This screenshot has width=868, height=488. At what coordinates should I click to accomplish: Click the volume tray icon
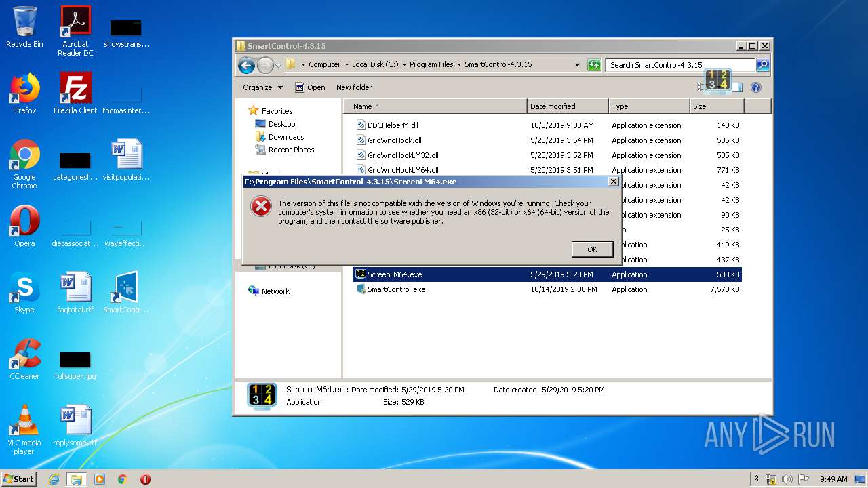[788, 479]
